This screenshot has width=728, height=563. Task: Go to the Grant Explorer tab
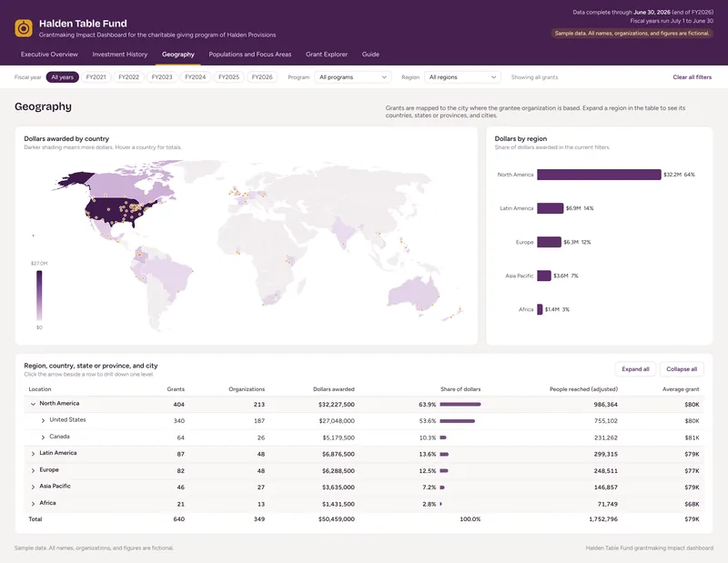[327, 55]
